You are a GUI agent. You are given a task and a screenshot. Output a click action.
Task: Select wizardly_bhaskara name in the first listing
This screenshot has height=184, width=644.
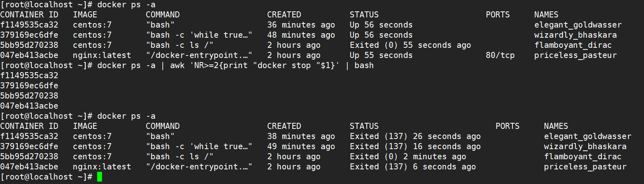point(575,35)
